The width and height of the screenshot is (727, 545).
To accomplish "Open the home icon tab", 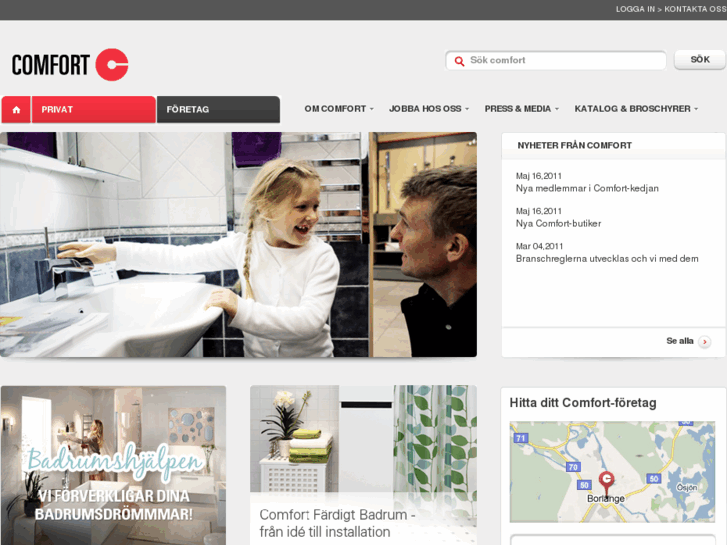I will click(x=16, y=109).
